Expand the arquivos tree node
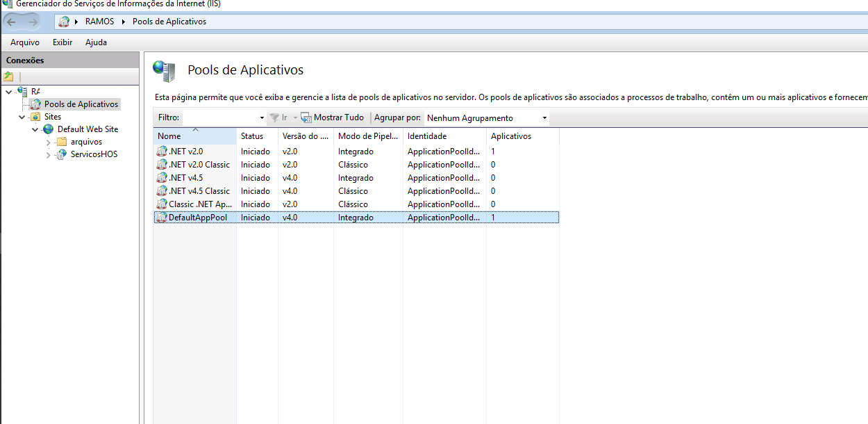 tap(49, 142)
